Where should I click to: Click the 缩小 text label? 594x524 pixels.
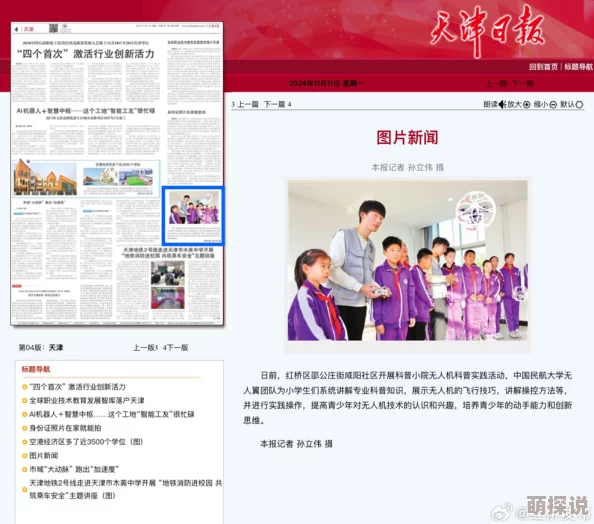[541, 104]
